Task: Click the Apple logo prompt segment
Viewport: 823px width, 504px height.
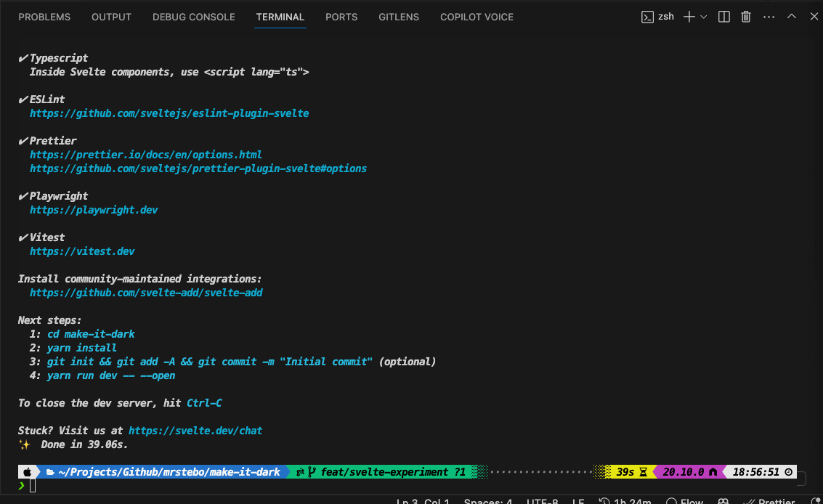Action: pyautogui.click(x=28, y=472)
